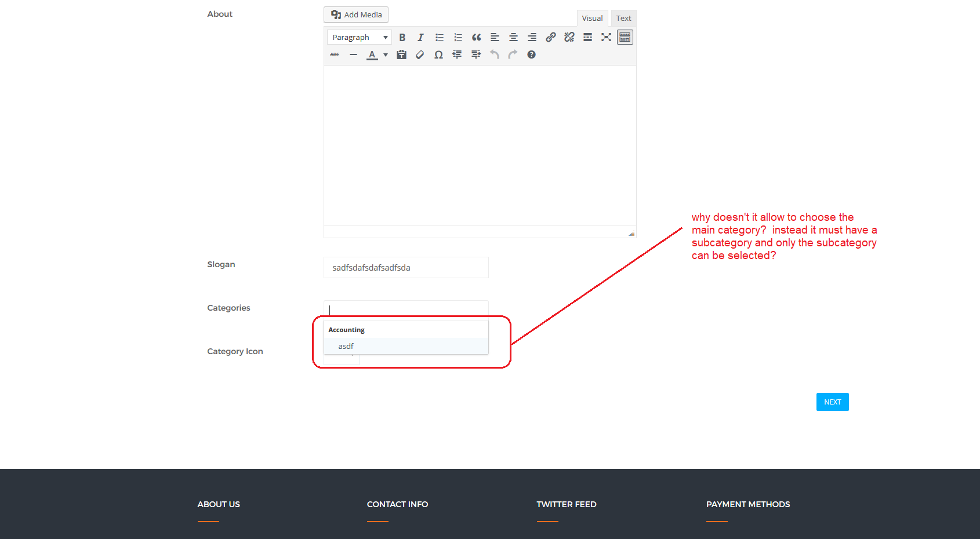The image size is (980, 539).
Task: Toggle strikethrough formatting
Action: [335, 55]
